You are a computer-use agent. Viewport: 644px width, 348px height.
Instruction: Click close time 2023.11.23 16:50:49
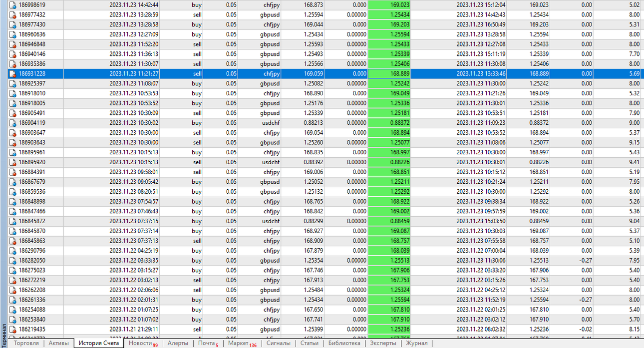point(481,24)
